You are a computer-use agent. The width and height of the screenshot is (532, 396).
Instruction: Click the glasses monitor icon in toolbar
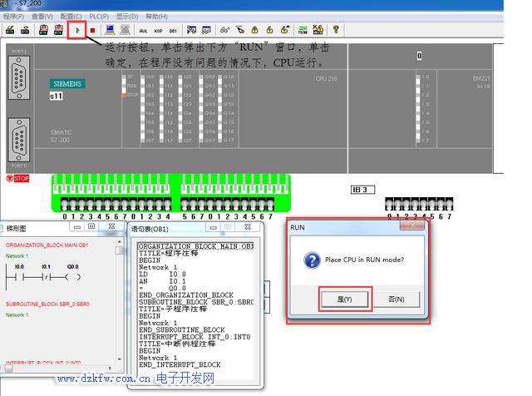tap(225, 30)
